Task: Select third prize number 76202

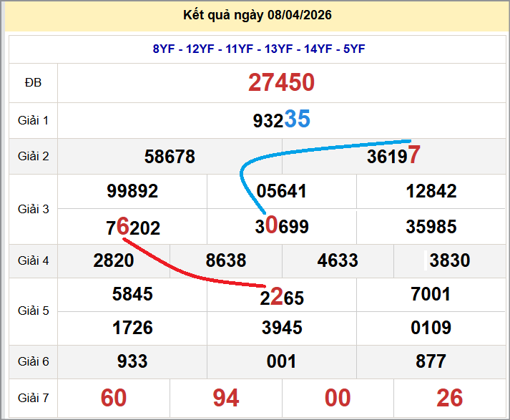Action: click(133, 228)
